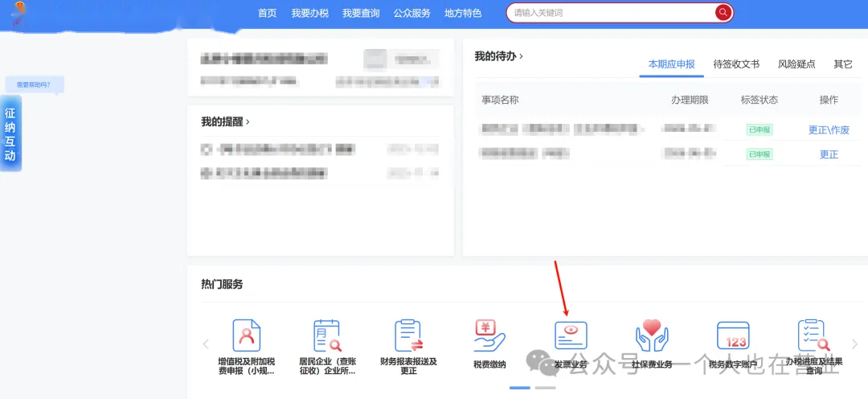The image size is (868, 399).
Task: Click the 办理期限 column header
Action: (690, 101)
